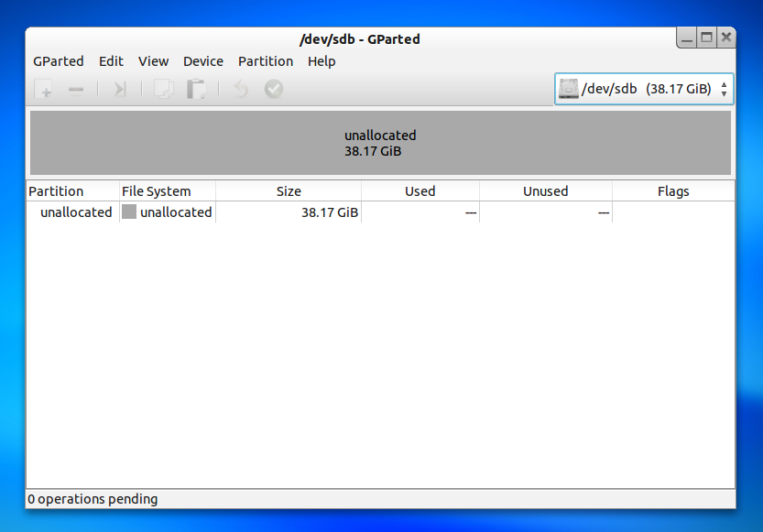Open the /dev/sdb device dropdown
The image size is (763, 532).
[644, 89]
